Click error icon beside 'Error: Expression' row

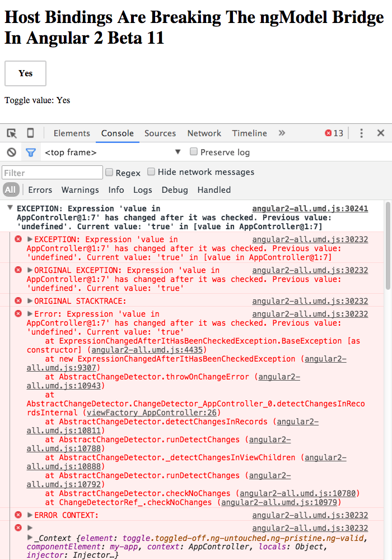(18, 313)
